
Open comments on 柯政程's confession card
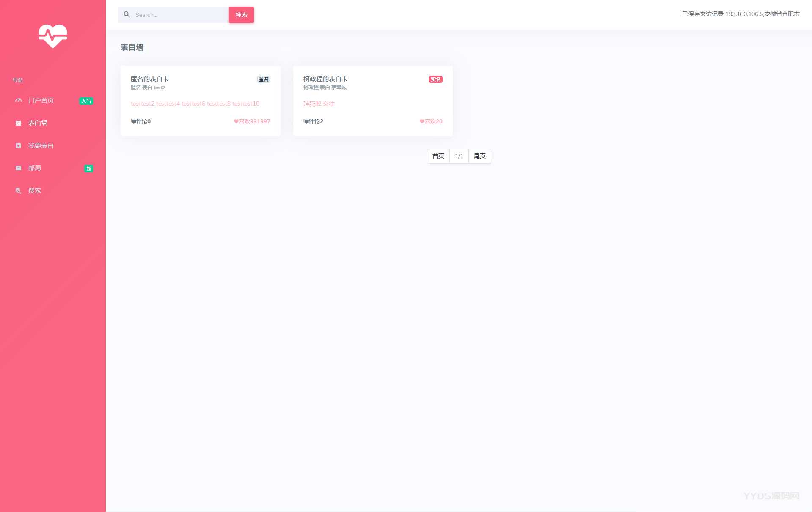point(313,121)
